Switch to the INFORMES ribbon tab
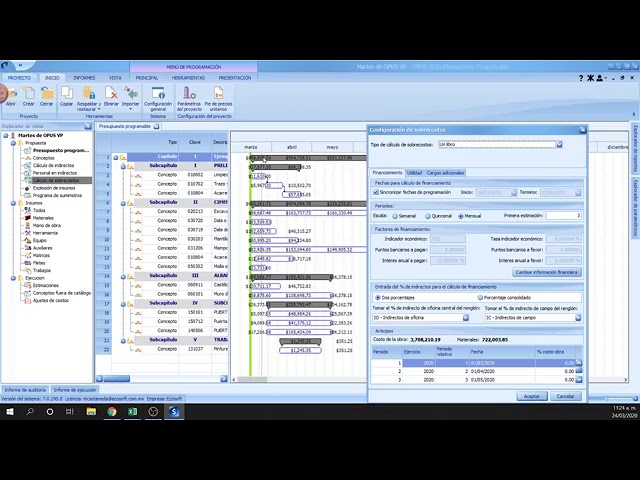Image resolution: width=640 pixels, height=480 pixels. pos(84,78)
